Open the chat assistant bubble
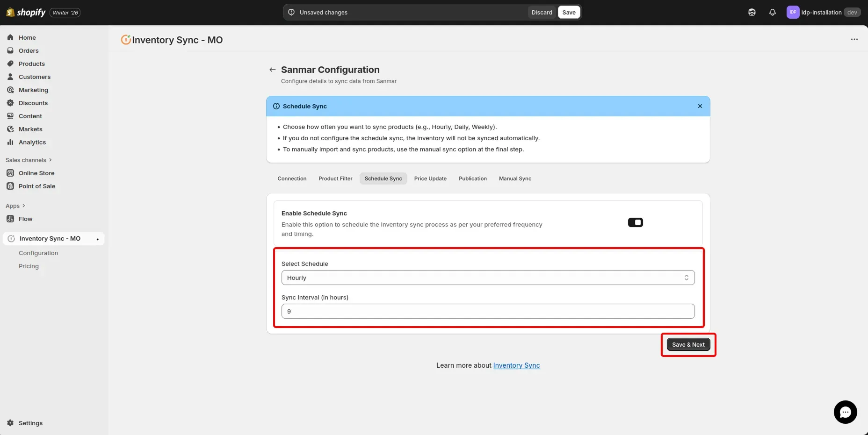Image resolution: width=868 pixels, height=435 pixels. click(x=845, y=412)
